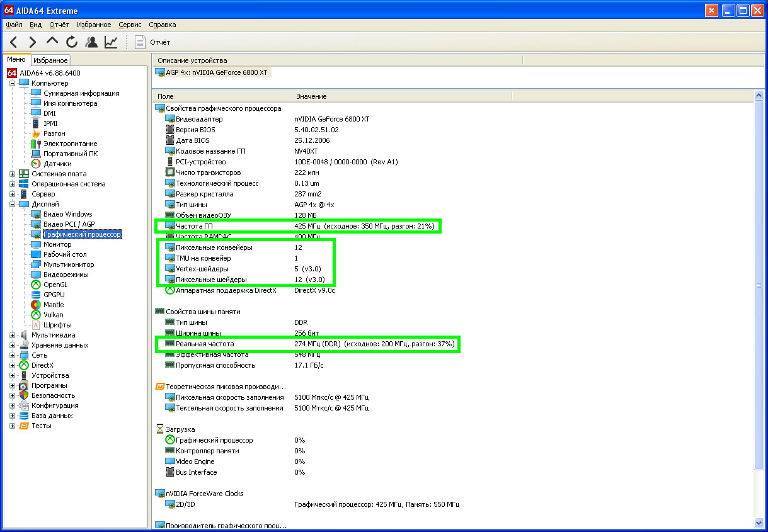The height and width of the screenshot is (532, 768).
Task: Go forward with the right arrow toolbar icon
Action: click(x=33, y=42)
